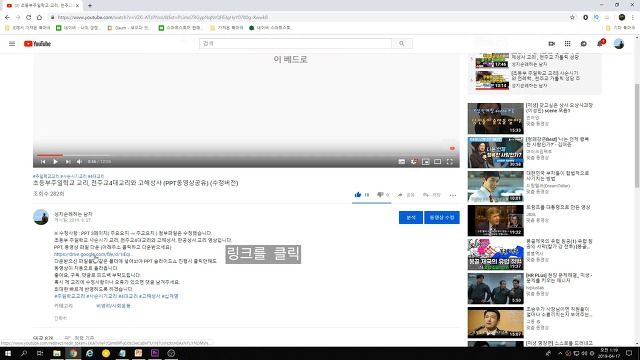Collapse description with 간략히
The width and height of the screenshot is (640, 360).
pyautogui.click(x=60, y=318)
